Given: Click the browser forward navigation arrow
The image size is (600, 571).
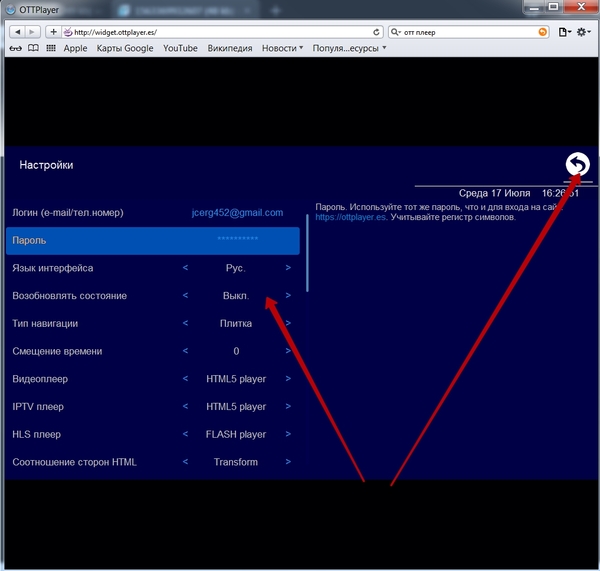Looking at the screenshot, I should tap(33, 32).
